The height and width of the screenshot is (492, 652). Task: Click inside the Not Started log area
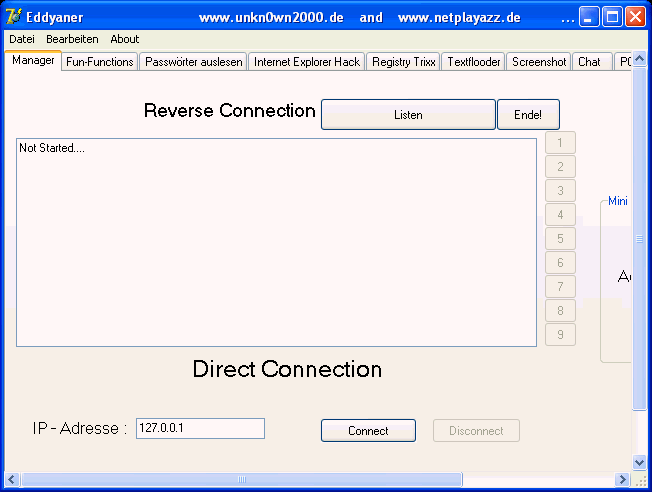(276, 243)
